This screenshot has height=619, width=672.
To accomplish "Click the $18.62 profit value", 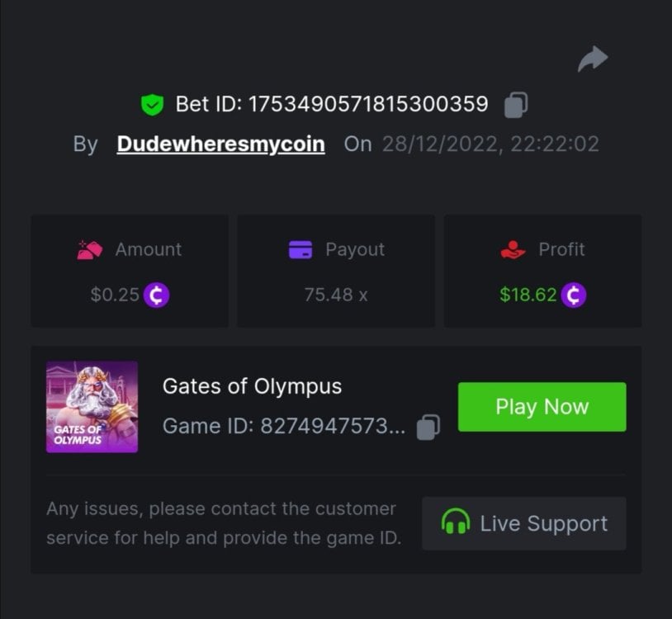I will [528, 295].
